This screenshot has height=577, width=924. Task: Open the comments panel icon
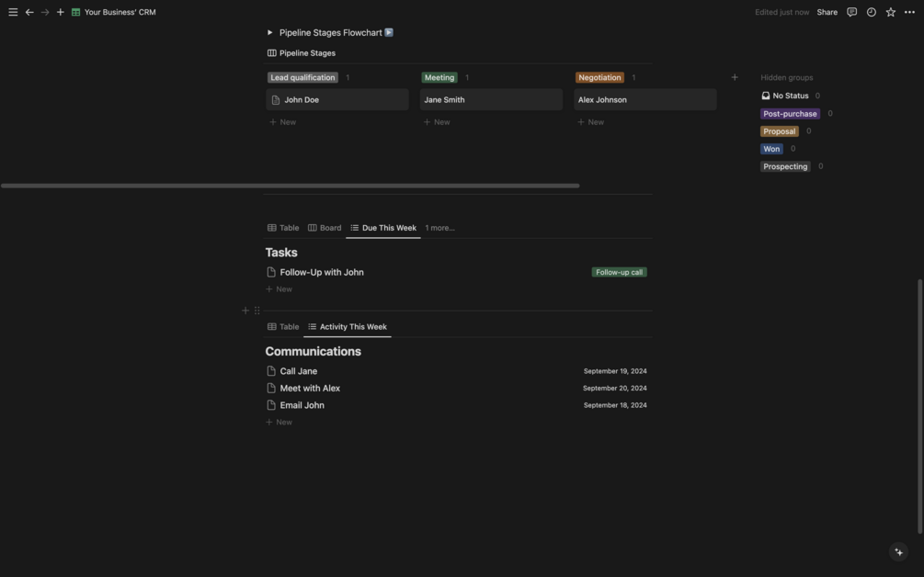click(851, 12)
